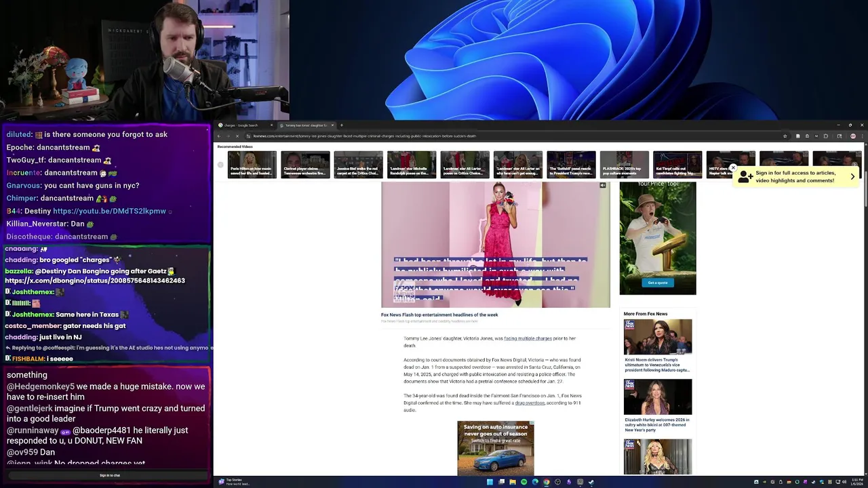Click the browser back arrow
The image size is (868, 488).
(x=219, y=136)
